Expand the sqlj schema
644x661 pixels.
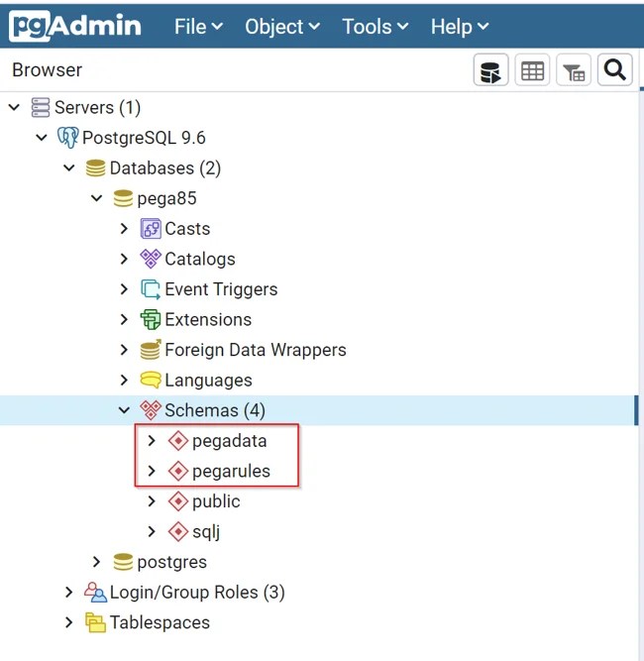pos(152,531)
